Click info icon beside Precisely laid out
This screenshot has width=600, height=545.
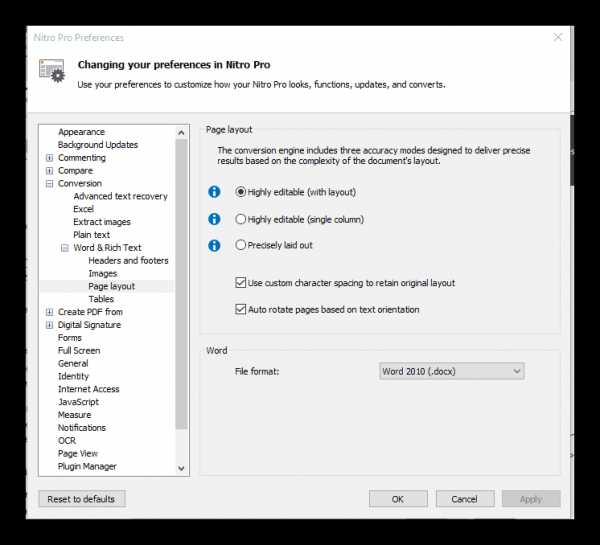214,245
